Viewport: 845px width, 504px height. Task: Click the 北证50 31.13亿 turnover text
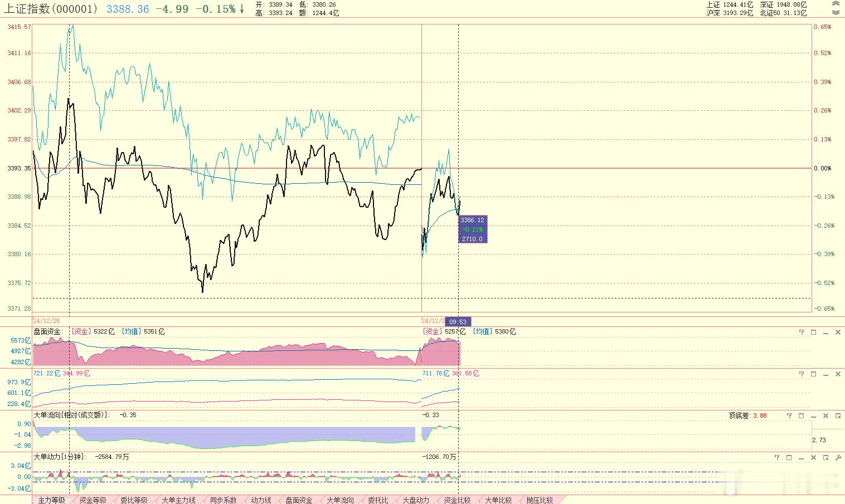click(x=783, y=13)
